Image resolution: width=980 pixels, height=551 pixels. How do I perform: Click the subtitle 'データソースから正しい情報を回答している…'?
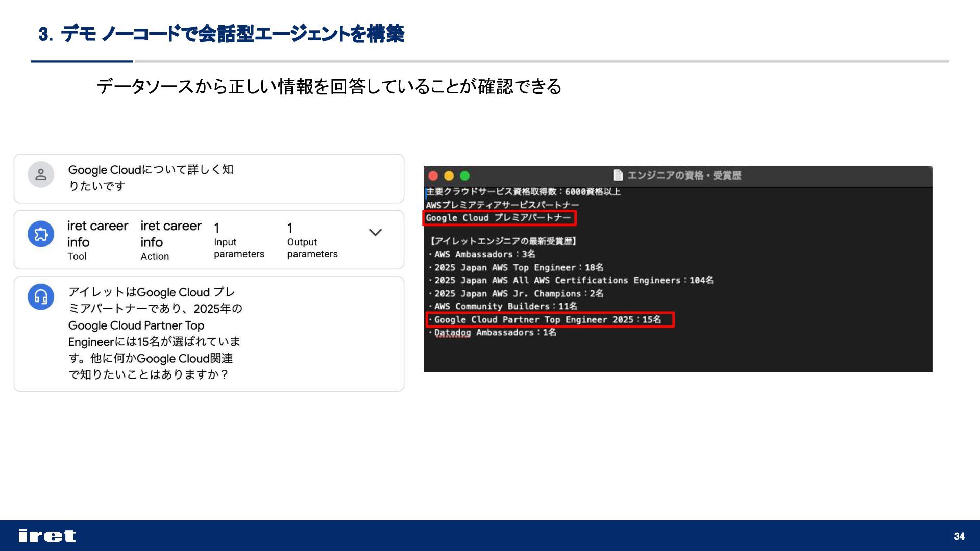pyautogui.click(x=329, y=86)
